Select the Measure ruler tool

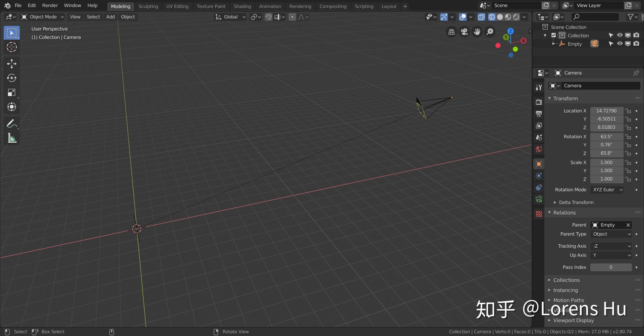click(x=12, y=138)
